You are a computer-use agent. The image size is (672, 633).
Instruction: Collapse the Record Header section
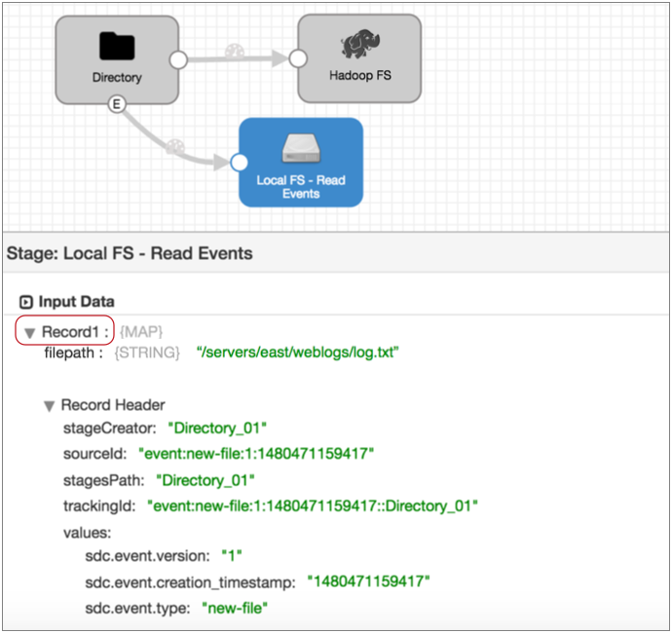click(x=49, y=406)
